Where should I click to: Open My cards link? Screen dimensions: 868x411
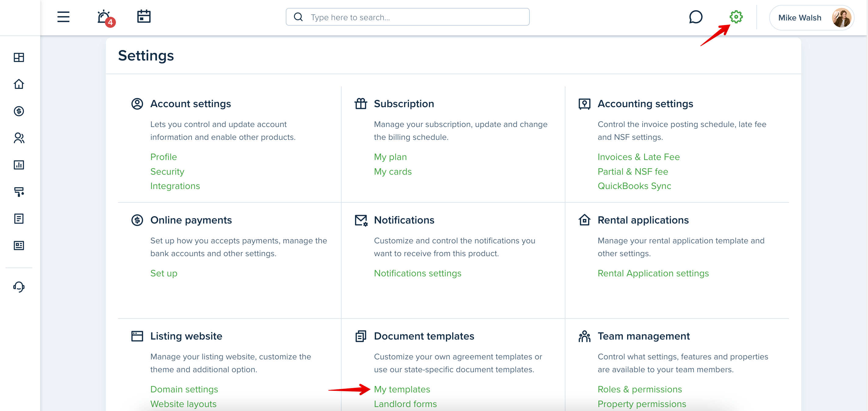[x=393, y=171]
